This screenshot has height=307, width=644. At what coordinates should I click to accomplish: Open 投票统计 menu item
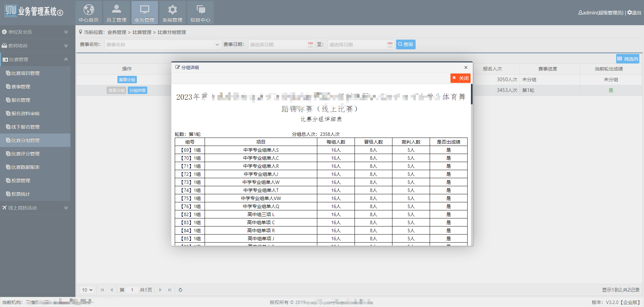pyautogui.click(x=35, y=194)
